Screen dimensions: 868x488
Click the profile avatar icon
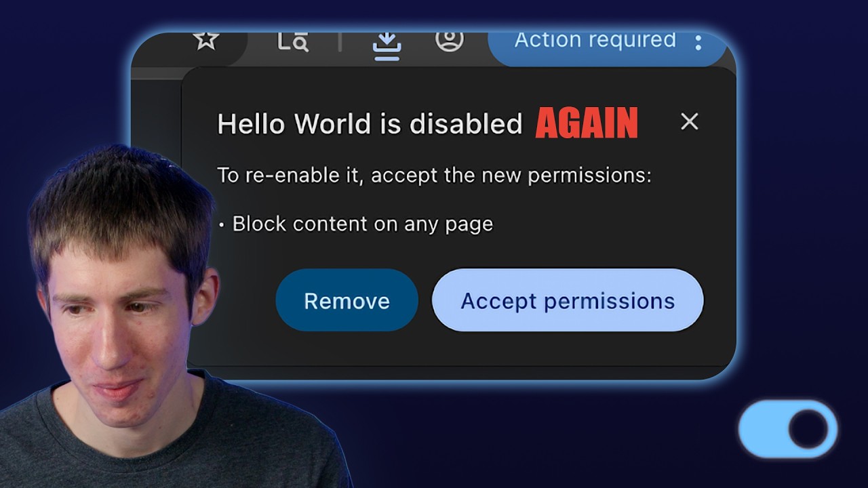449,41
